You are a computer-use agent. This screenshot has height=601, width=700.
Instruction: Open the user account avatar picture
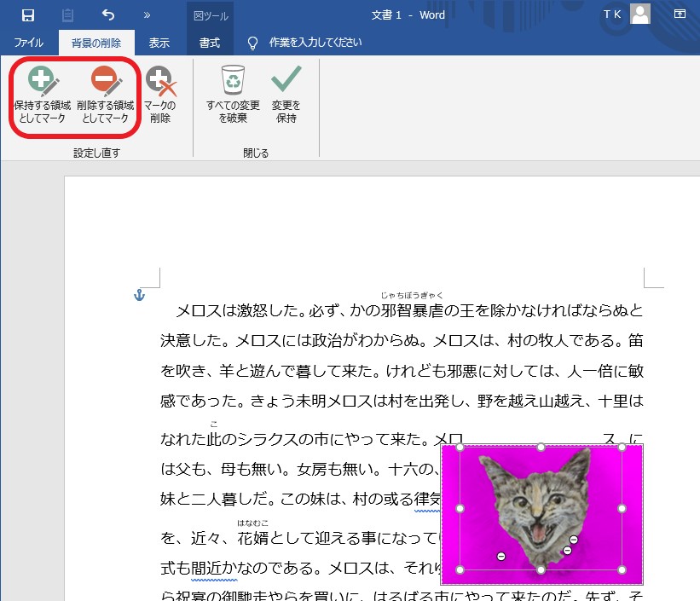[639, 15]
